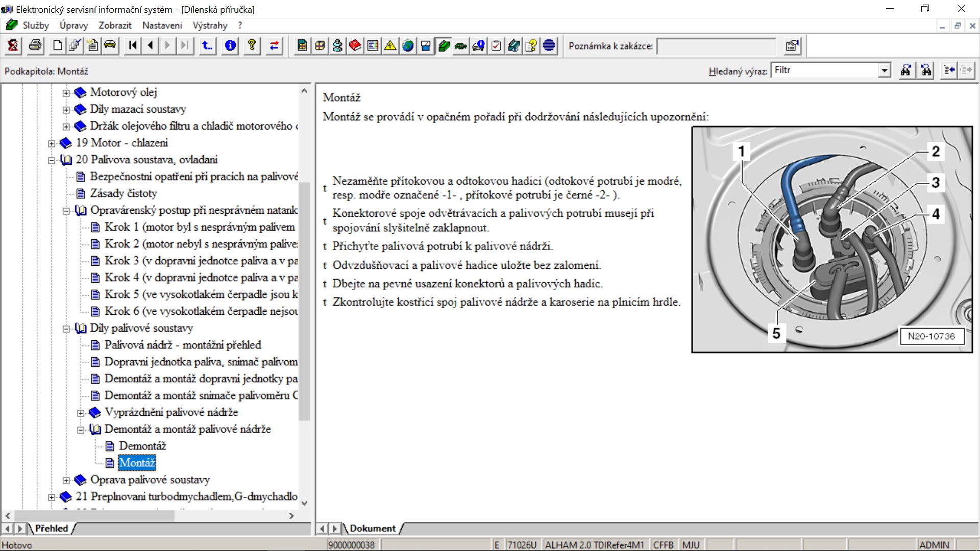The image size is (980, 551).
Task: Go to previous page black arrow
Action: pos(150,46)
